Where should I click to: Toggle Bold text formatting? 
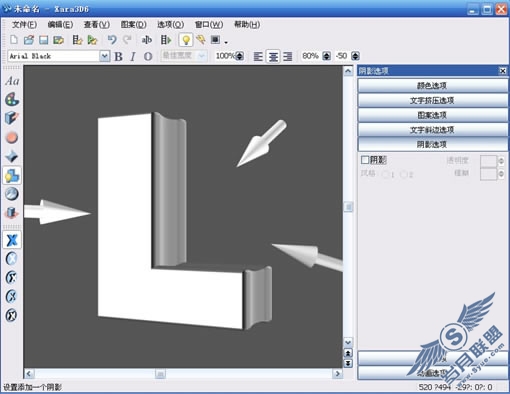coord(118,56)
